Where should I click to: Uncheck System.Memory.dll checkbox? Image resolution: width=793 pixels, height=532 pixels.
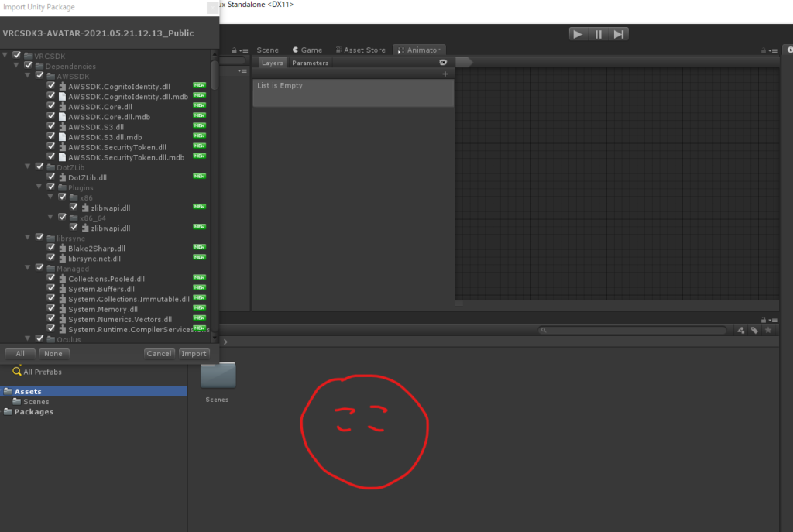[51, 307]
